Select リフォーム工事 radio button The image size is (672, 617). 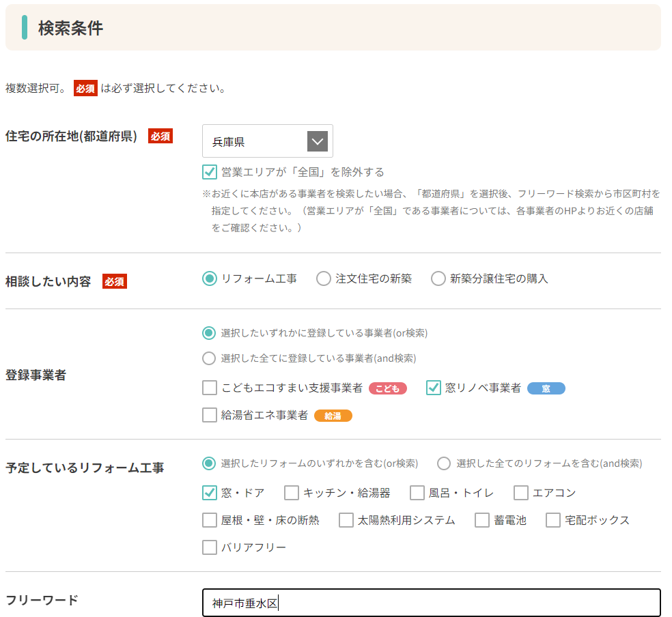point(210,278)
